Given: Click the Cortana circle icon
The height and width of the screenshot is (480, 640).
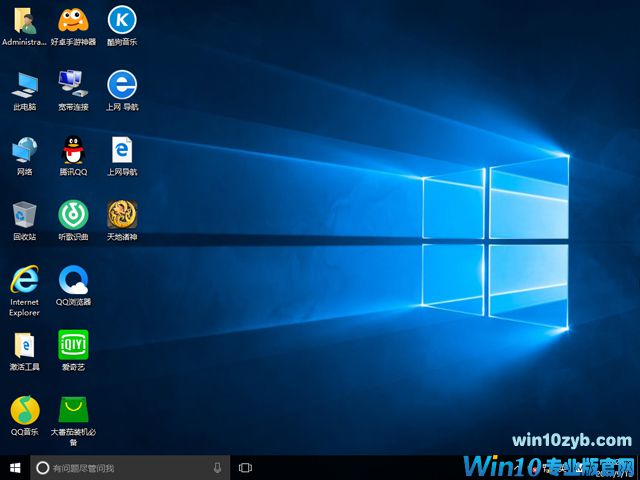Looking at the screenshot, I should (x=42, y=468).
